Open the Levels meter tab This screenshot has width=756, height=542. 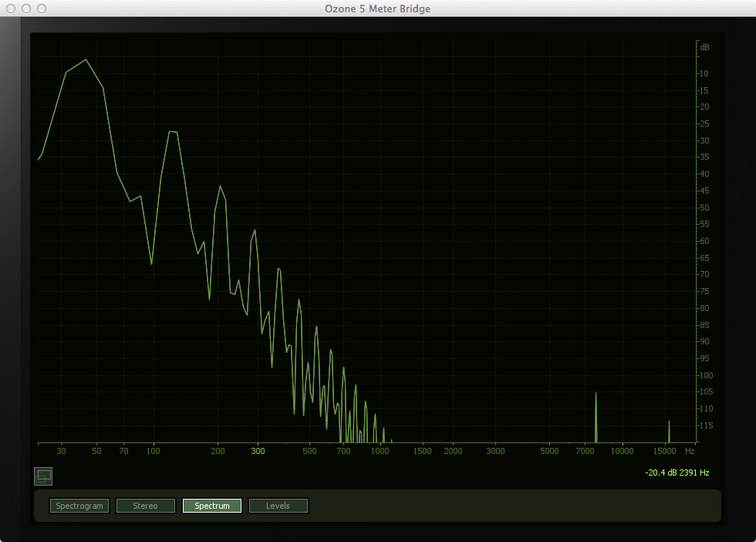click(278, 506)
